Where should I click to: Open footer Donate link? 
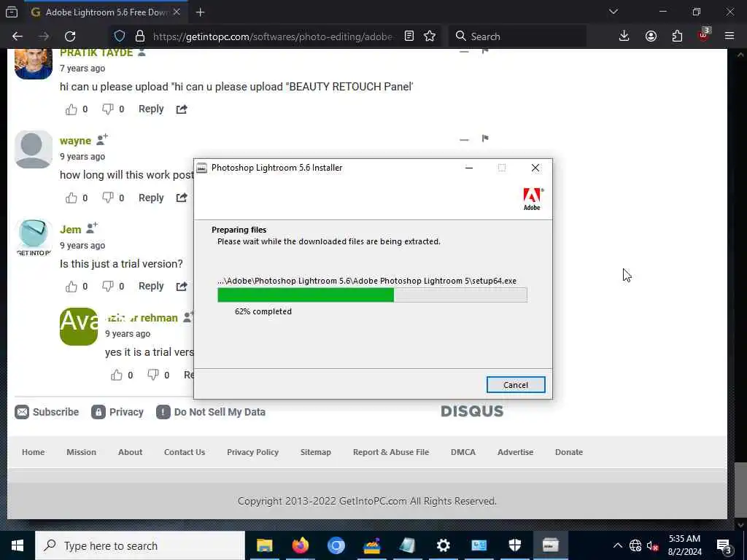569,452
